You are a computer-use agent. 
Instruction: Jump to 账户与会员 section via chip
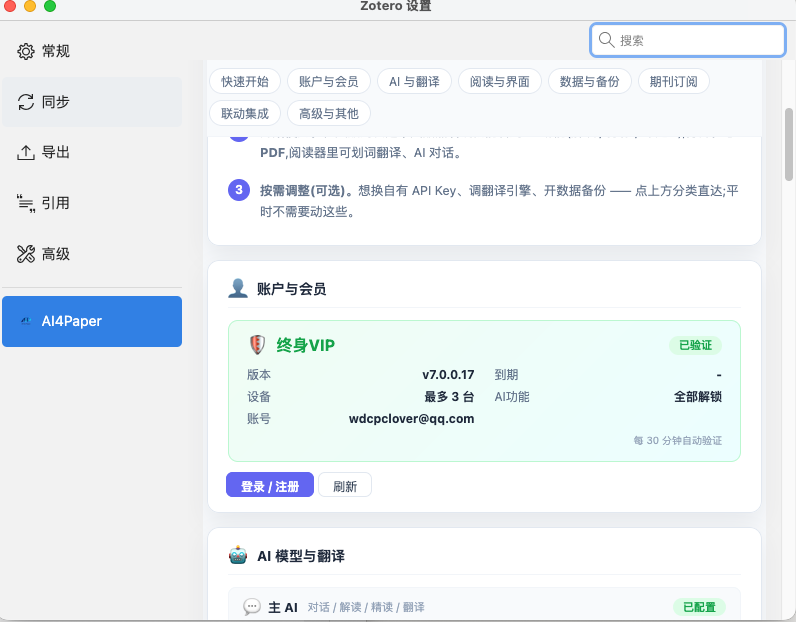tap(328, 81)
